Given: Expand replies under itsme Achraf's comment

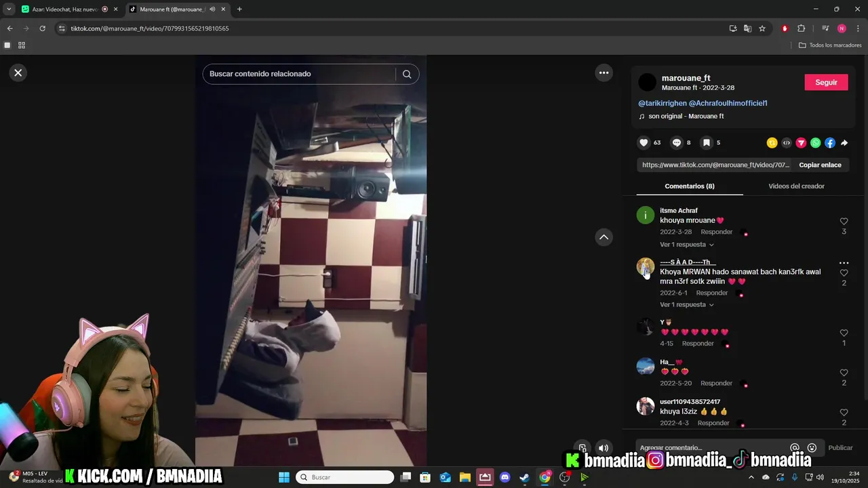Looking at the screenshot, I should point(686,245).
